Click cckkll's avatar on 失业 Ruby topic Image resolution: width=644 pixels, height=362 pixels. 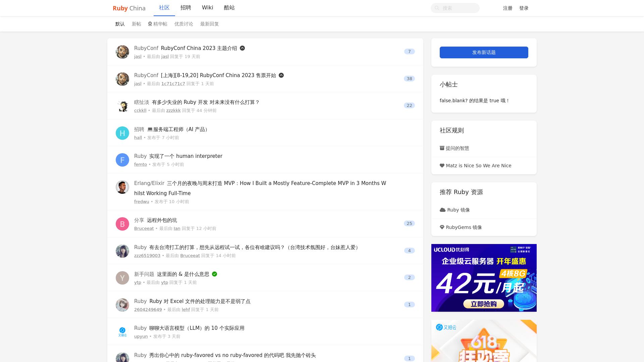pos(122,106)
